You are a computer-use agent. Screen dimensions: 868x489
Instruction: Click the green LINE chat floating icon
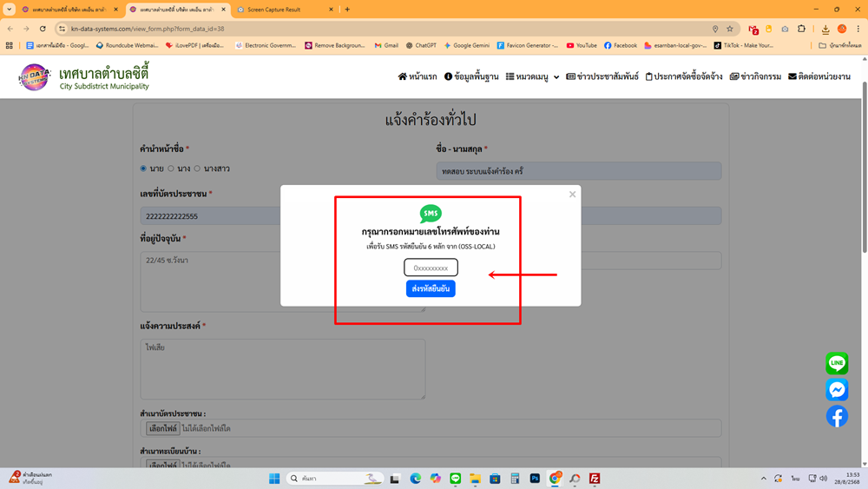click(837, 363)
